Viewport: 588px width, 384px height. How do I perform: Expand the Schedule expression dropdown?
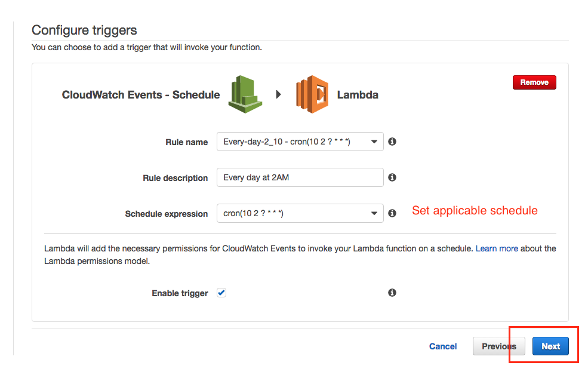[x=300, y=213]
